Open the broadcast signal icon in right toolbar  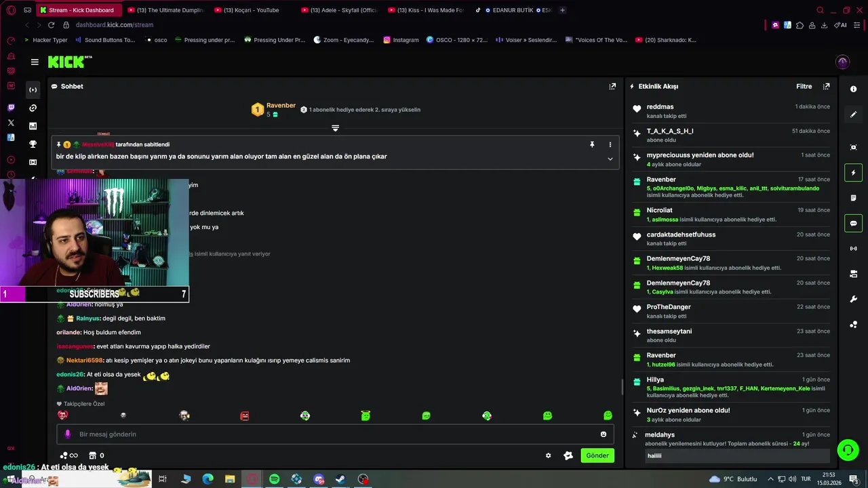pos(853,249)
